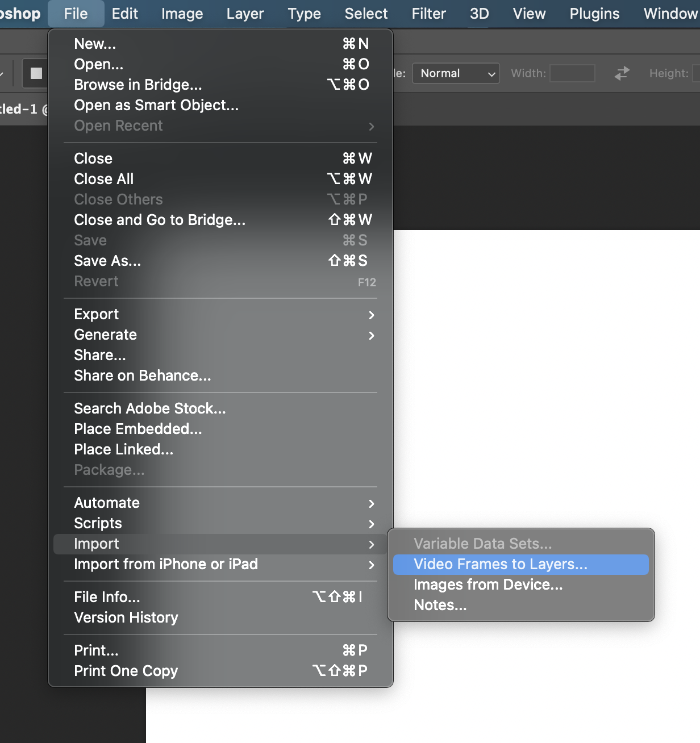
Task: Open the Image menu
Action: 182,14
